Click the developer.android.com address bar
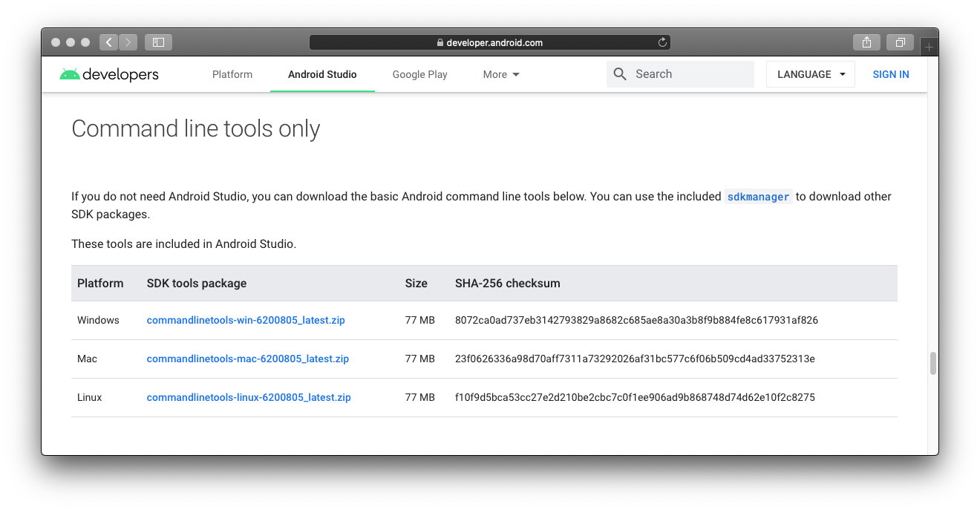Image resolution: width=980 pixels, height=510 pixels. [490, 42]
